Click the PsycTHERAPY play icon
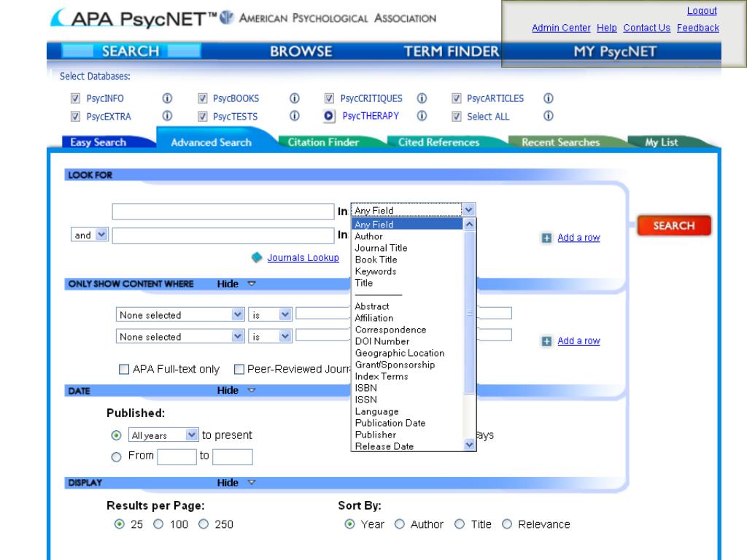 tap(329, 116)
